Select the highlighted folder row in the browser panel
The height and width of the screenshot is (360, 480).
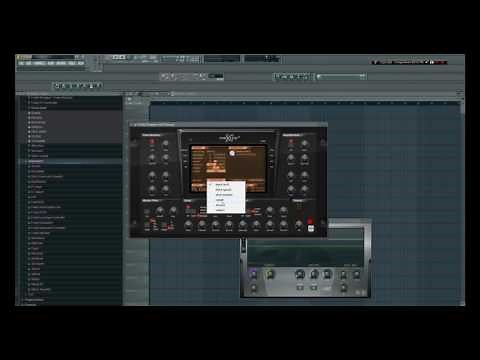[71, 161]
